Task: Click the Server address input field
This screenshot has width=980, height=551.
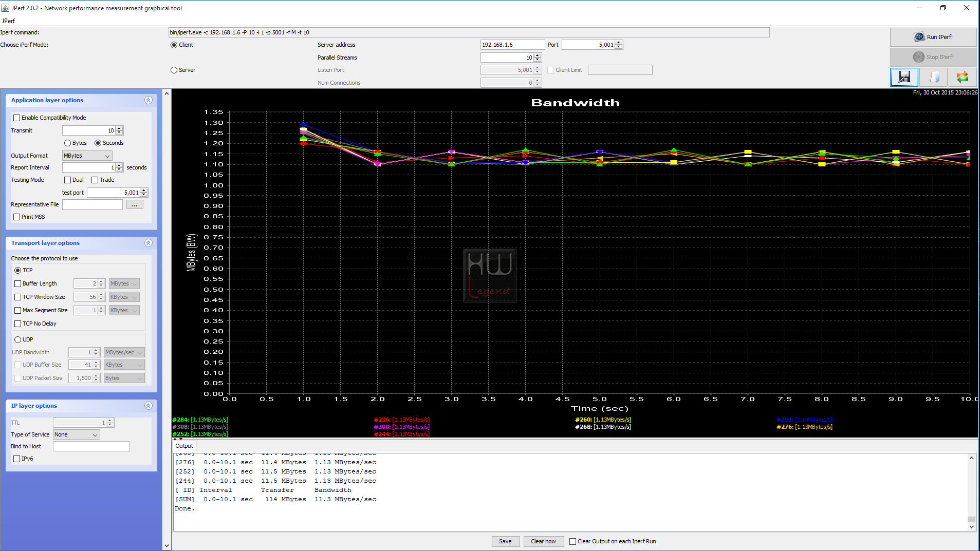Action: 512,45
